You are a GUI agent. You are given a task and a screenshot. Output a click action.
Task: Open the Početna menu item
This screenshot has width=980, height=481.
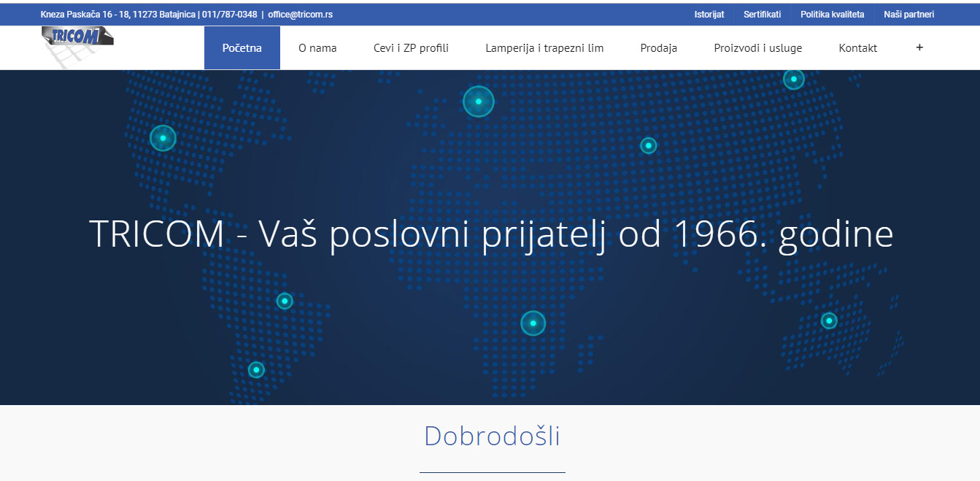click(x=242, y=48)
